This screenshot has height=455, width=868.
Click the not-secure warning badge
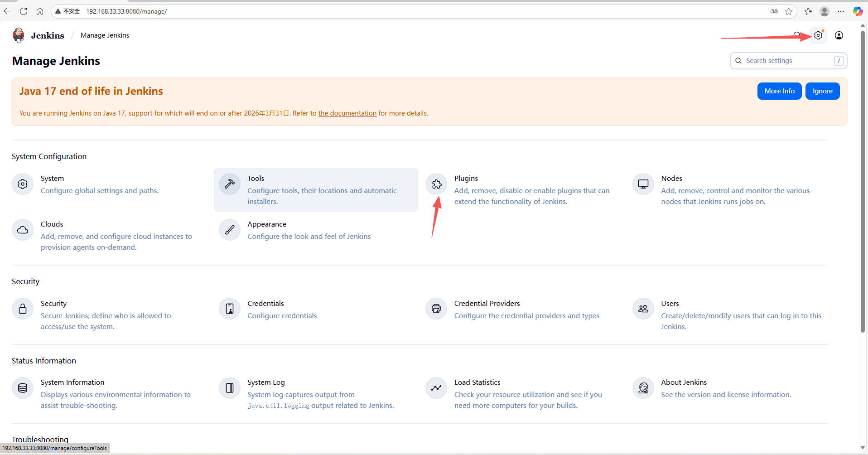68,11
